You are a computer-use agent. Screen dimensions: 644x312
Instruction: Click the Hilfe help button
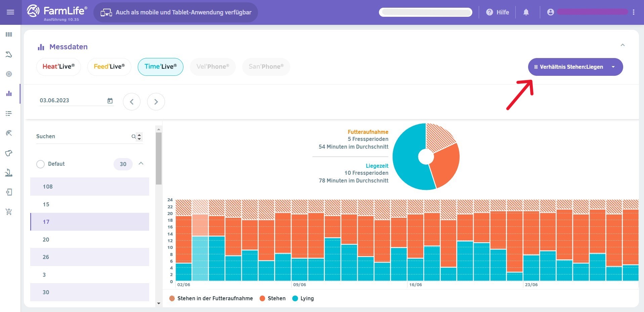click(x=498, y=12)
